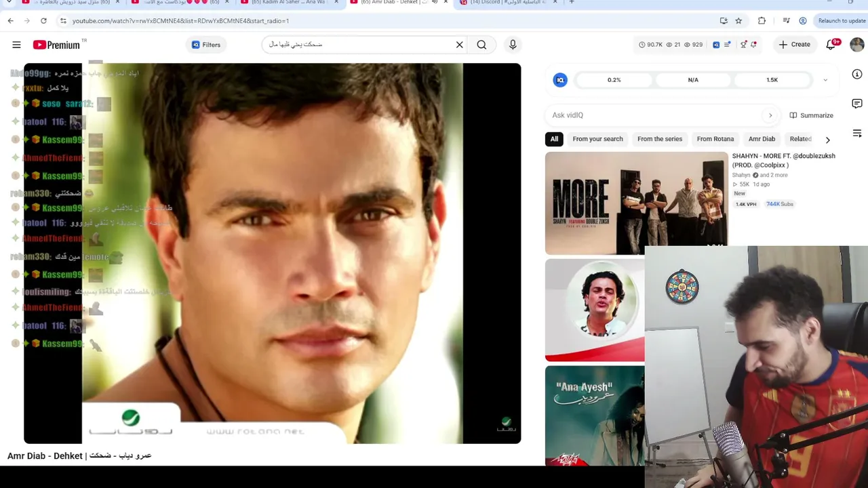Click the vidIQ icon in YouTube header
Image resolution: width=868 pixels, height=488 pixels.
click(716, 45)
